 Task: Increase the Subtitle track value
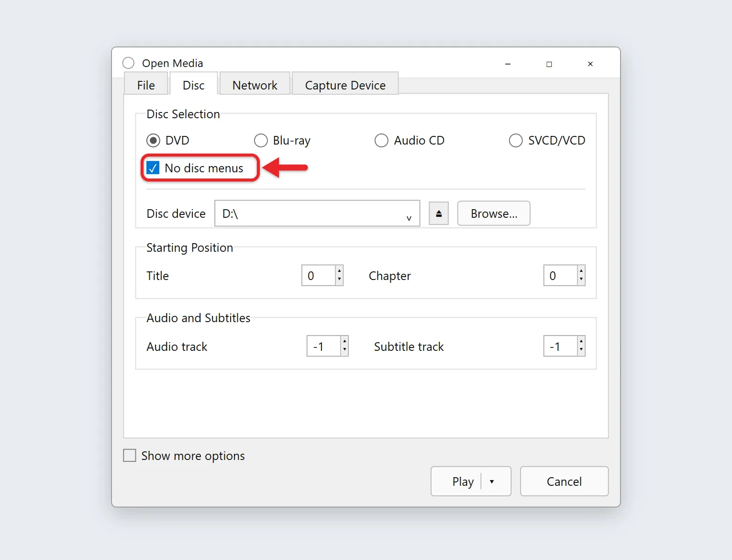(581, 341)
